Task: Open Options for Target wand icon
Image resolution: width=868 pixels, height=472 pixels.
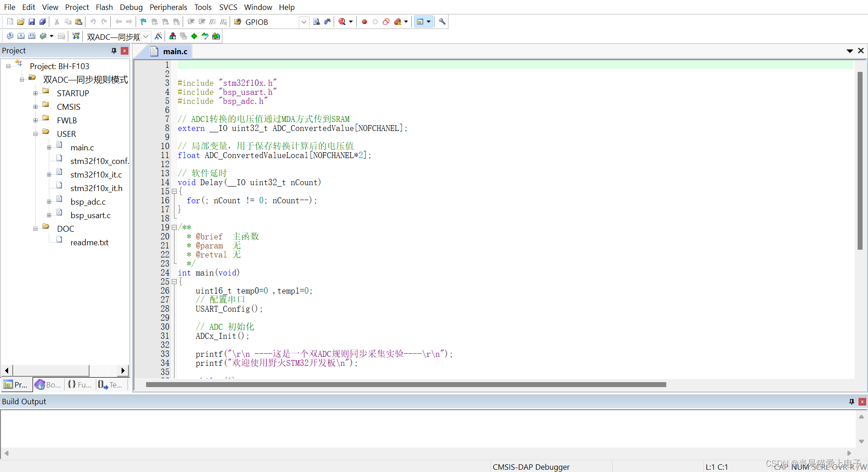Action: pos(158,36)
